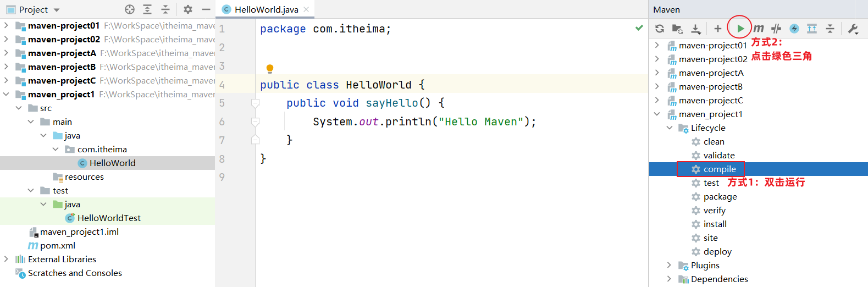Screen dimensions: 868x287
Task: Reload all Maven projects
Action: [660, 29]
